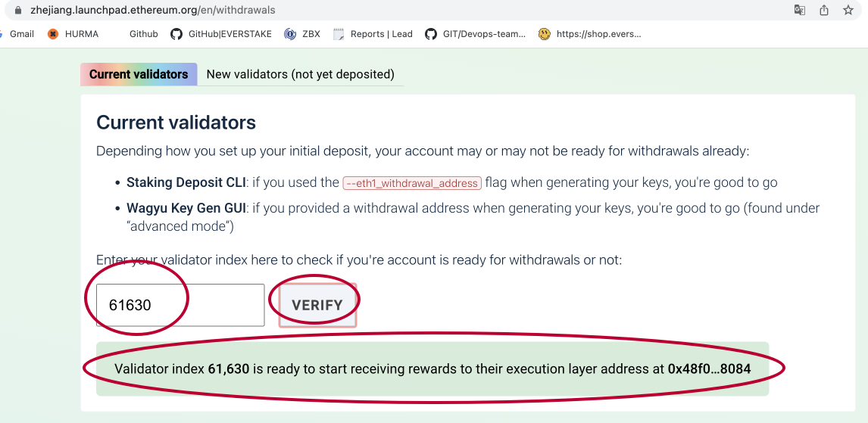The image size is (868, 423).
Task: Click the --eth1_withdrawal_address flag text
Action: (x=412, y=183)
